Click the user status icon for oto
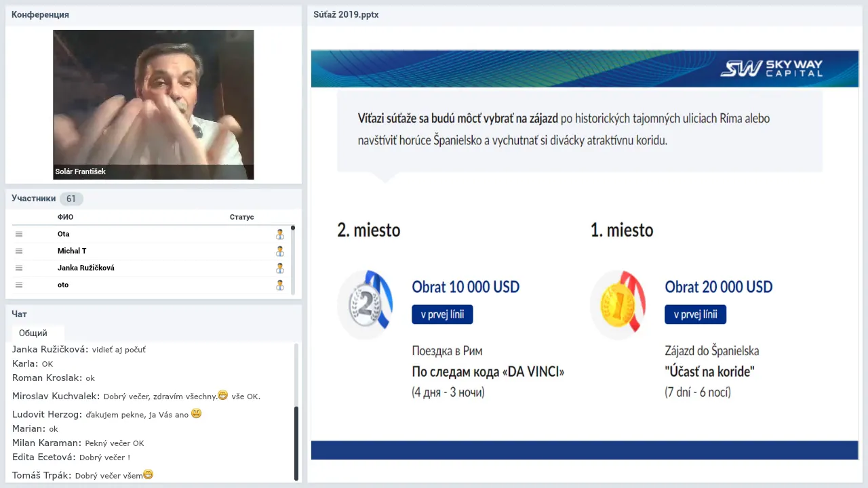 279,285
